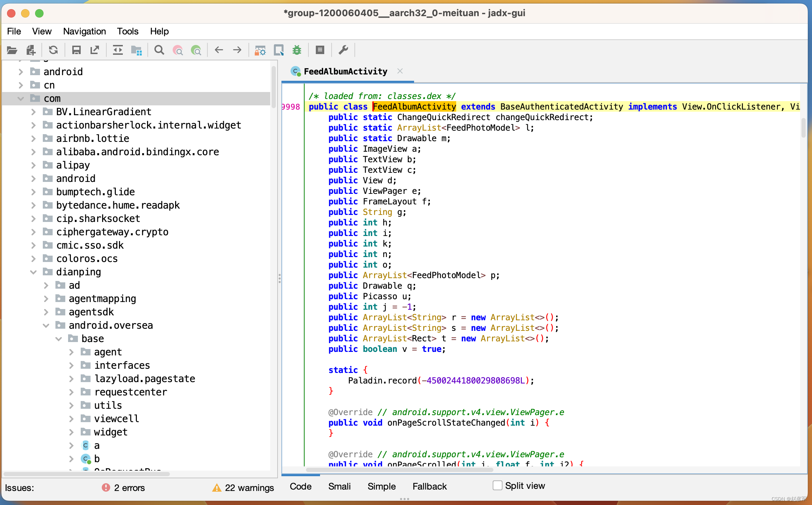Reload the project with the refresh icon

pos(53,50)
